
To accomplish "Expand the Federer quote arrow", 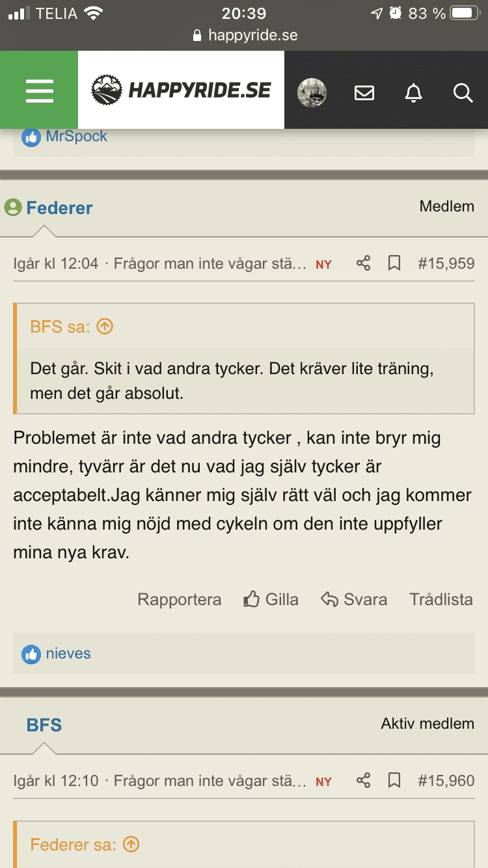I will pos(131,845).
